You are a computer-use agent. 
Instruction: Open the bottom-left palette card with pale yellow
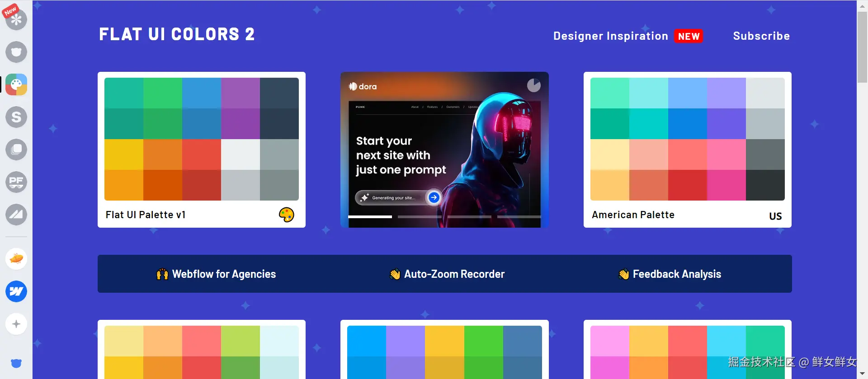pos(202,350)
